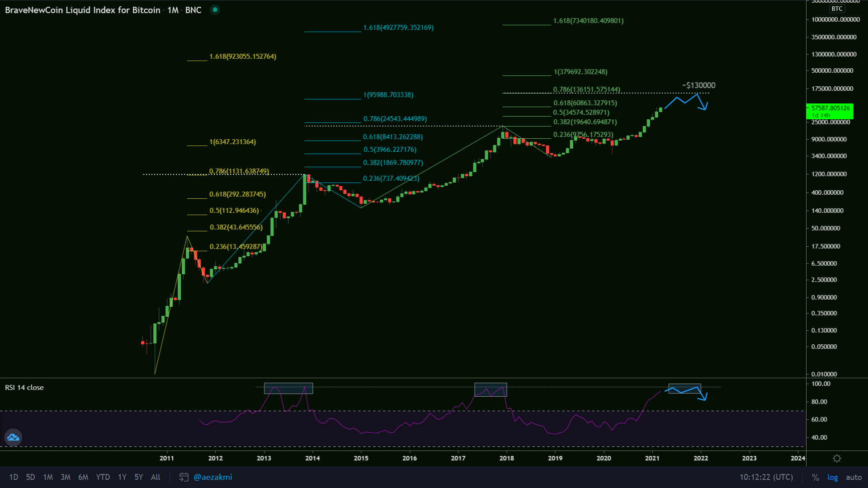
Task: Click the go-to-date calendar icon
Action: pyautogui.click(x=184, y=477)
